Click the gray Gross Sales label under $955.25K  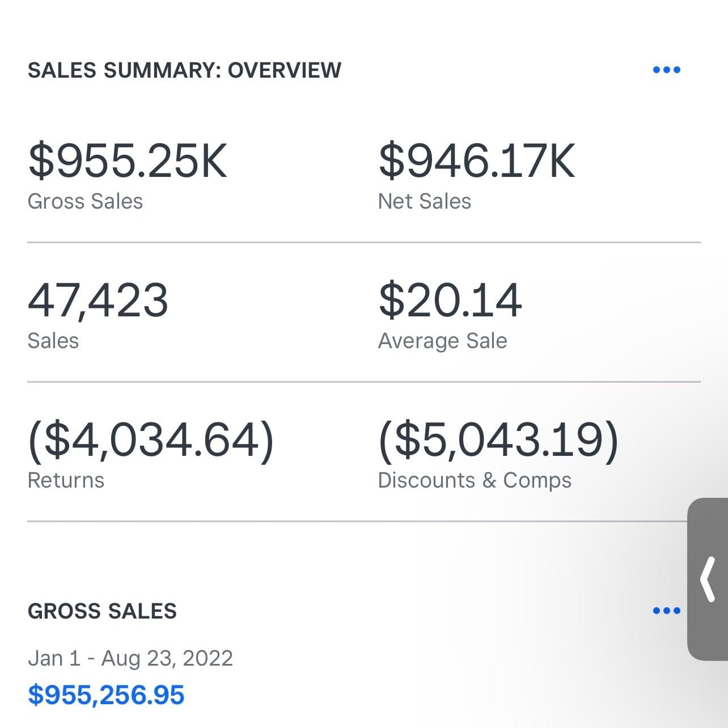(x=85, y=201)
